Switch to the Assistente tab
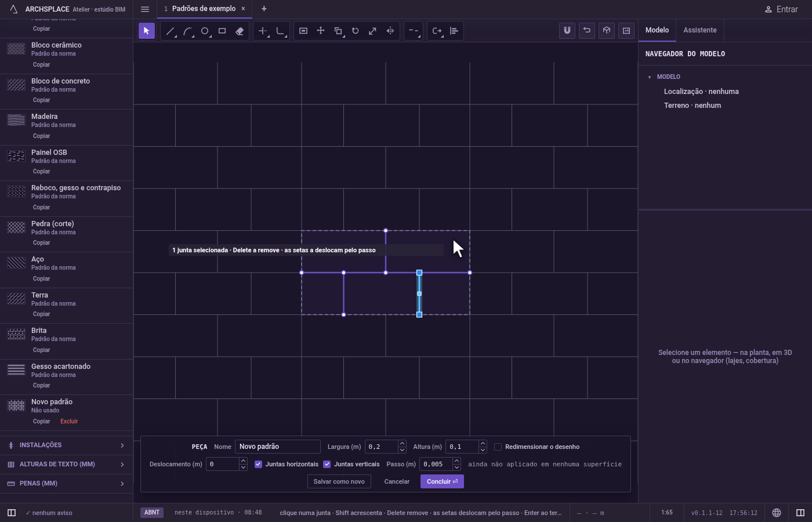The width and height of the screenshot is (812, 522). 699,30
